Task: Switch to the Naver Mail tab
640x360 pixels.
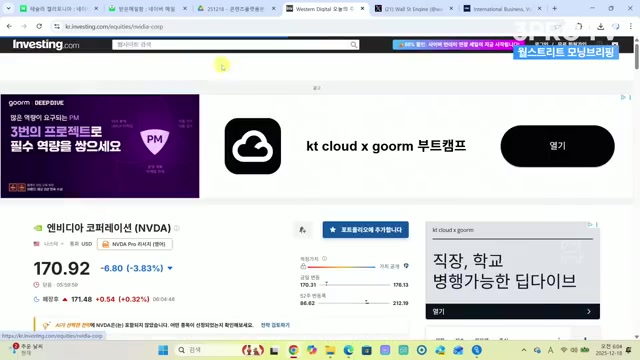Action: 147,9
